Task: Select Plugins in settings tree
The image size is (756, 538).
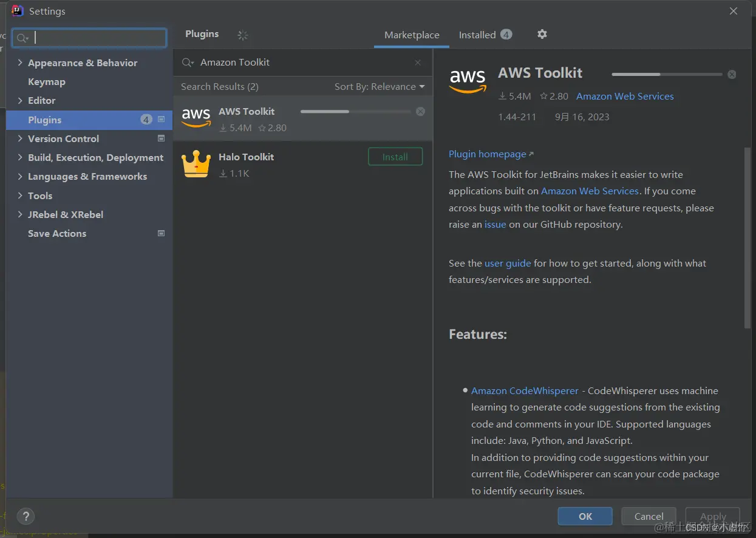Action: pos(89,120)
